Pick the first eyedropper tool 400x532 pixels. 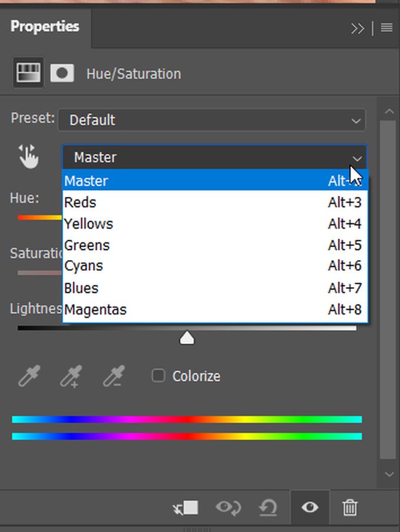(x=29, y=376)
